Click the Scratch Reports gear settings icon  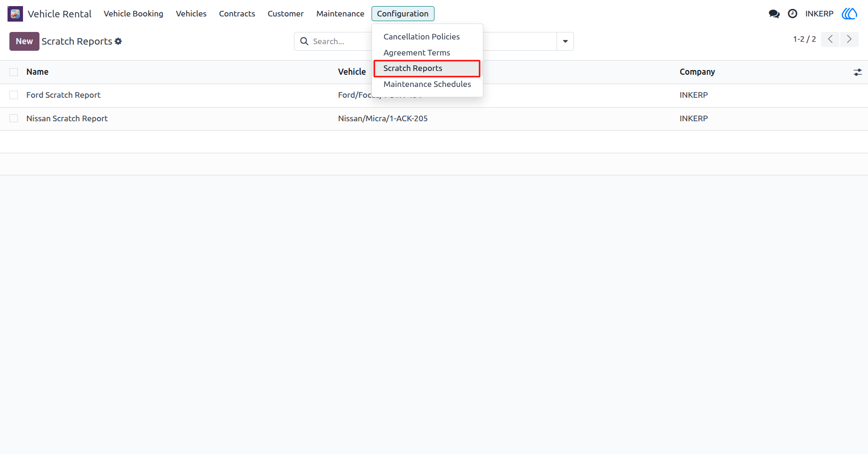[x=118, y=41]
